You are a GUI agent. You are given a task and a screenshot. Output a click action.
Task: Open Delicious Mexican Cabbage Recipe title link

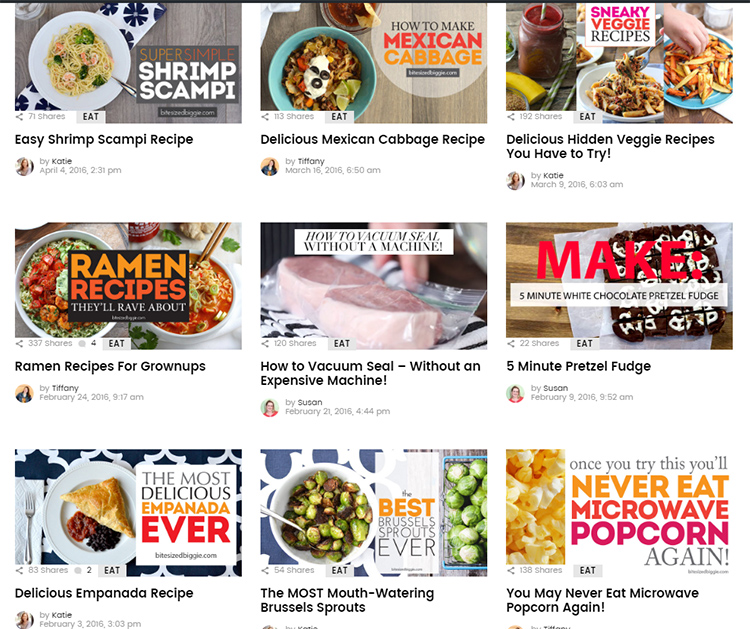[x=373, y=139]
